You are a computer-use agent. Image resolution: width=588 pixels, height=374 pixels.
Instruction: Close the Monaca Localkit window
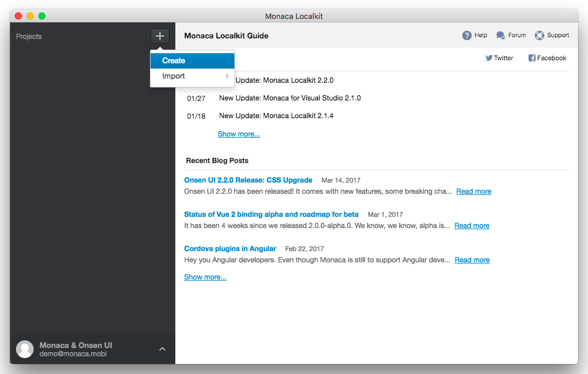click(x=18, y=16)
